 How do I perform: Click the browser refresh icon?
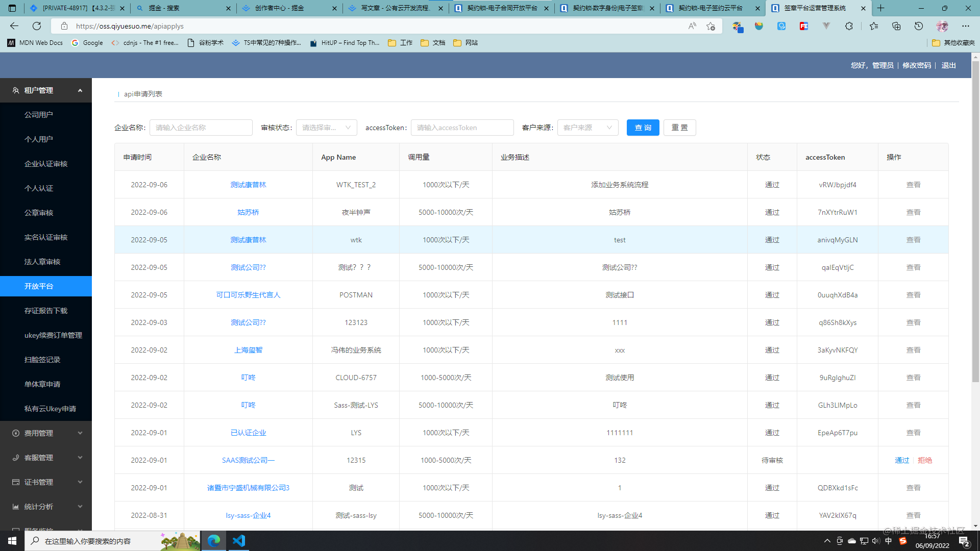coord(37,26)
